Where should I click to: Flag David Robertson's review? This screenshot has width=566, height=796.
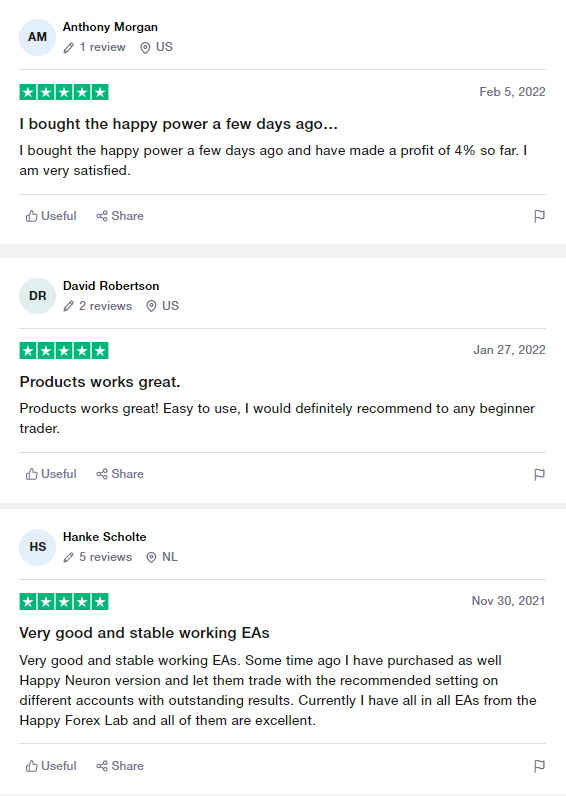(539, 474)
